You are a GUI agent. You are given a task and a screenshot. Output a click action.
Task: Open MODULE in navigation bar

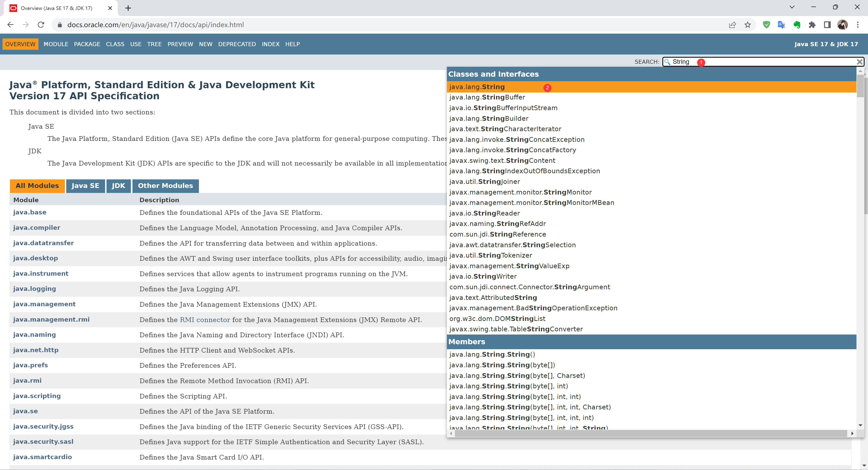coord(56,44)
